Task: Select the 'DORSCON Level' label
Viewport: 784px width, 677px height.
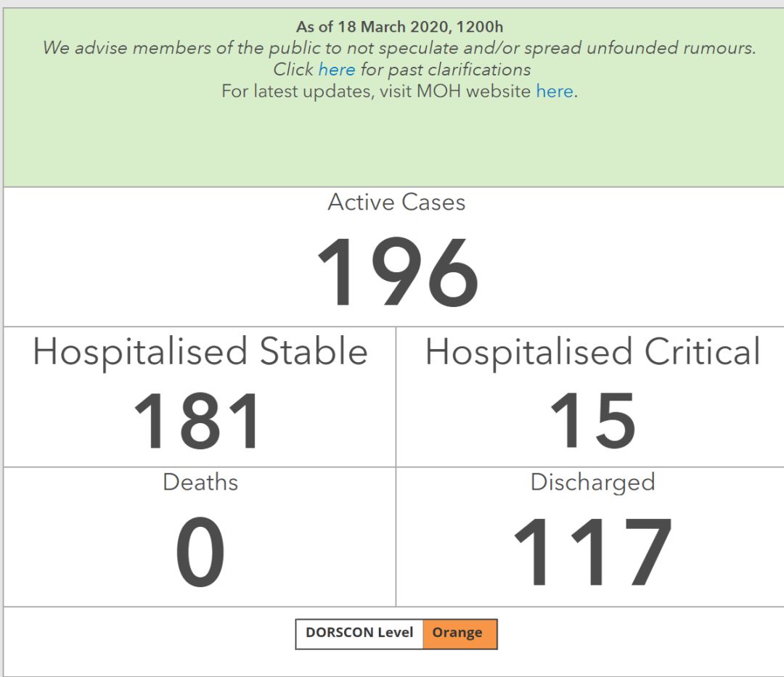Action: (359, 633)
